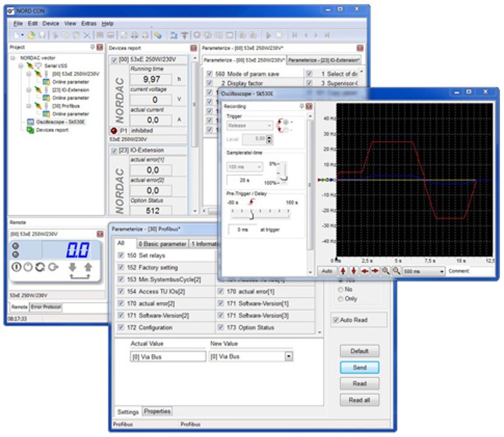Viewport: 504px width, 437px height.
Task: Open the Trigger 'Release' dropdown
Action: [x=250, y=126]
